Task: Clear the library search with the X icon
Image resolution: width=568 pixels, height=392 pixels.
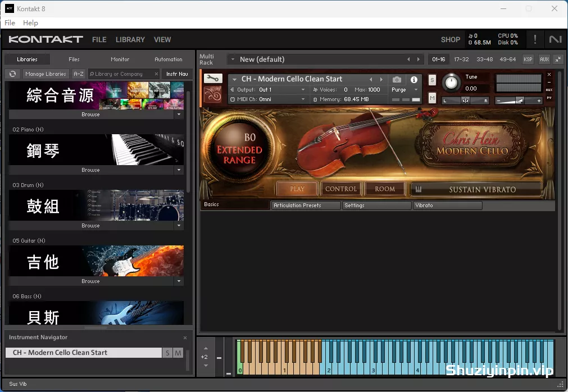Action: 156,74
